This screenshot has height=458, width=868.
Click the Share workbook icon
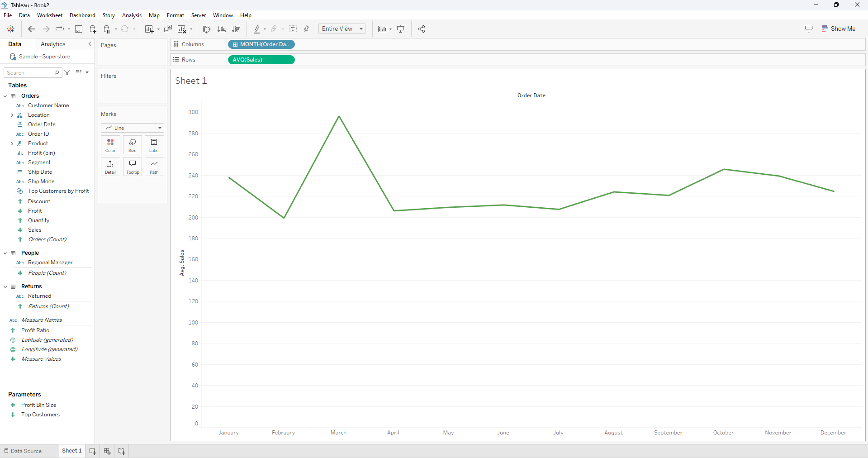pos(422,29)
